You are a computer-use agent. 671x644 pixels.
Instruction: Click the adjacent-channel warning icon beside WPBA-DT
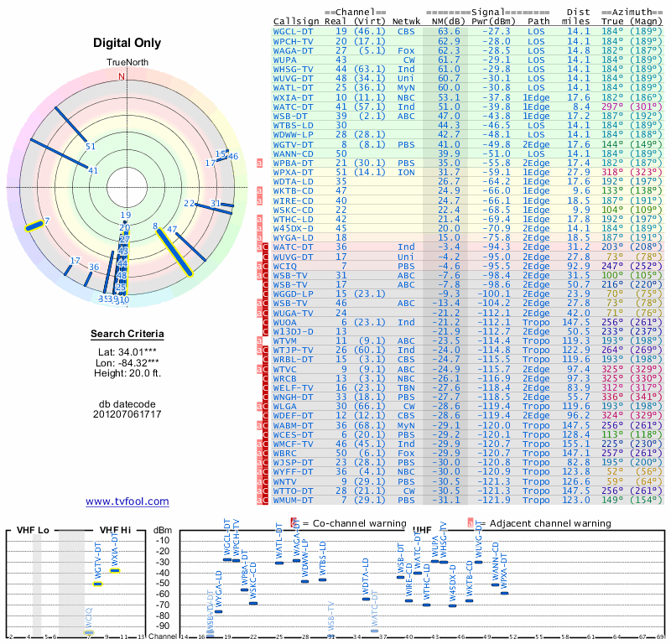point(260,162)
